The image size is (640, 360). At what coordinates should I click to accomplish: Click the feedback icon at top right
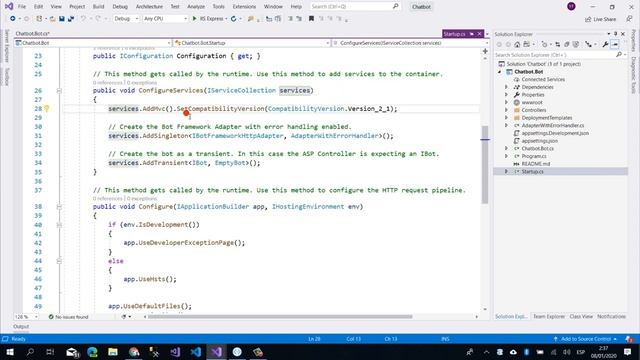point(629,19)
